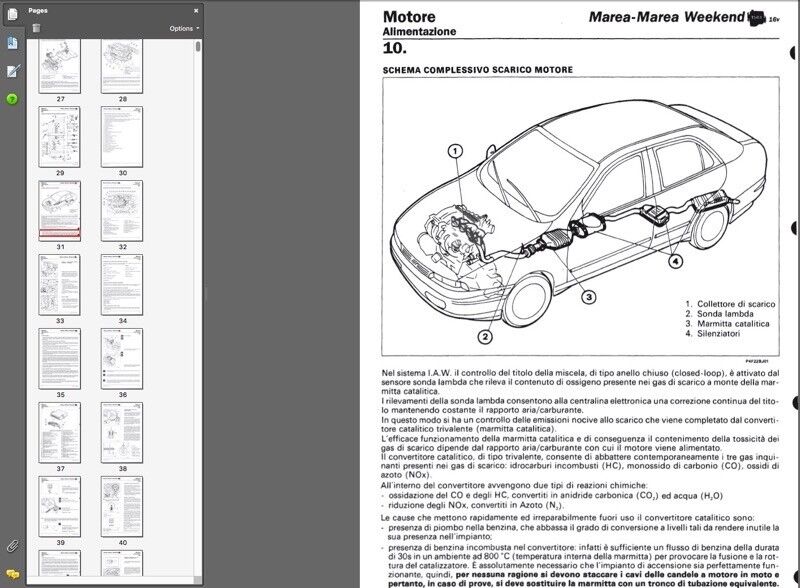The width and height of the screenshot is (800, 588).
Task: Click the Pages panel title
Action: (x=38, y=8)
